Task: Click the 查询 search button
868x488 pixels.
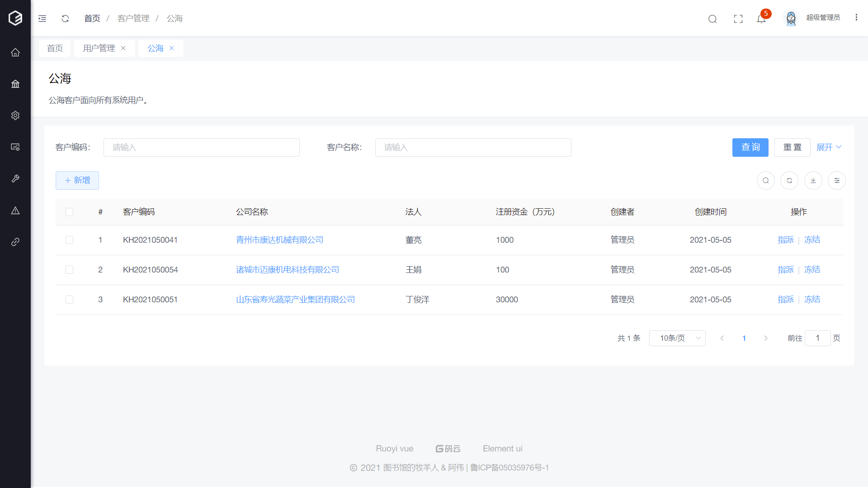Action: [x=750, y=147]
